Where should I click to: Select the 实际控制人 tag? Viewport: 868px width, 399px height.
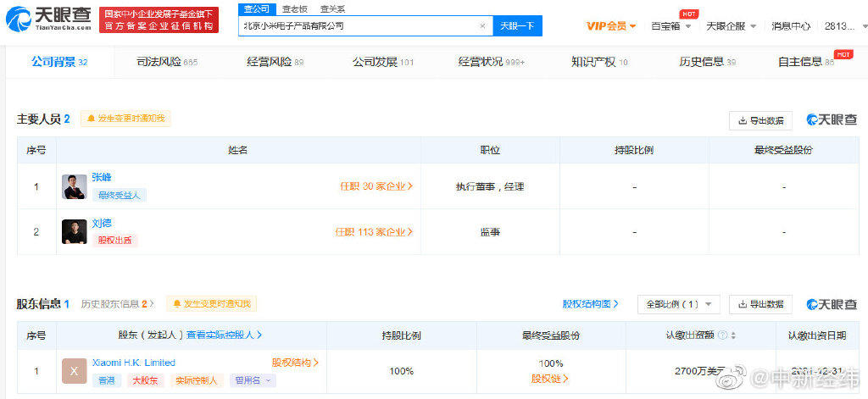[x=197, y=380]
